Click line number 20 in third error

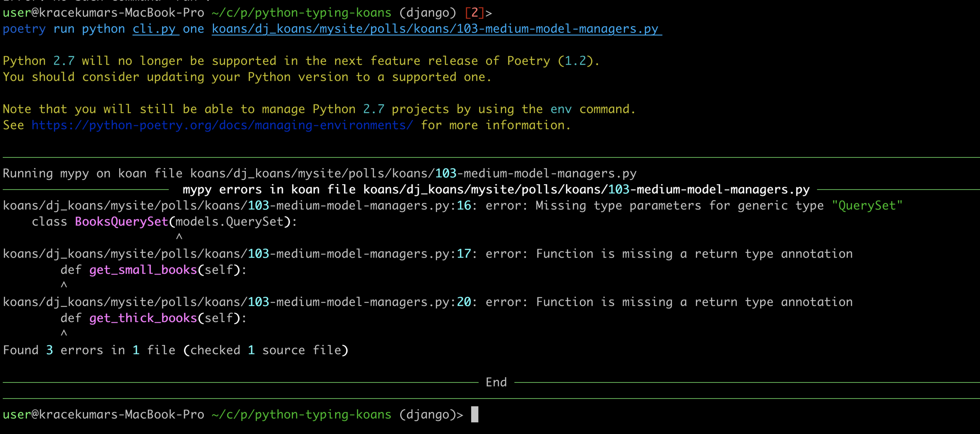point(464,302)
